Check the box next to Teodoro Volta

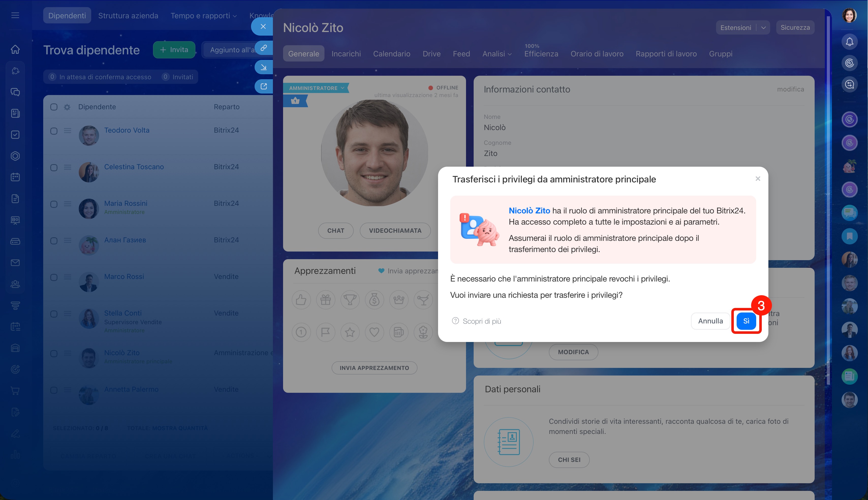click(54, 131)
